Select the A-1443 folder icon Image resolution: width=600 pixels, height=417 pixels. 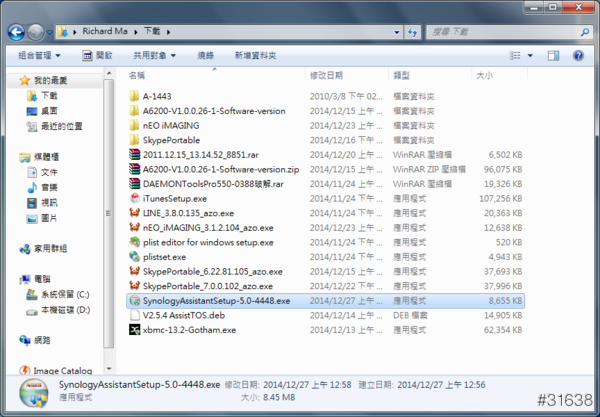tap(134, 96)
